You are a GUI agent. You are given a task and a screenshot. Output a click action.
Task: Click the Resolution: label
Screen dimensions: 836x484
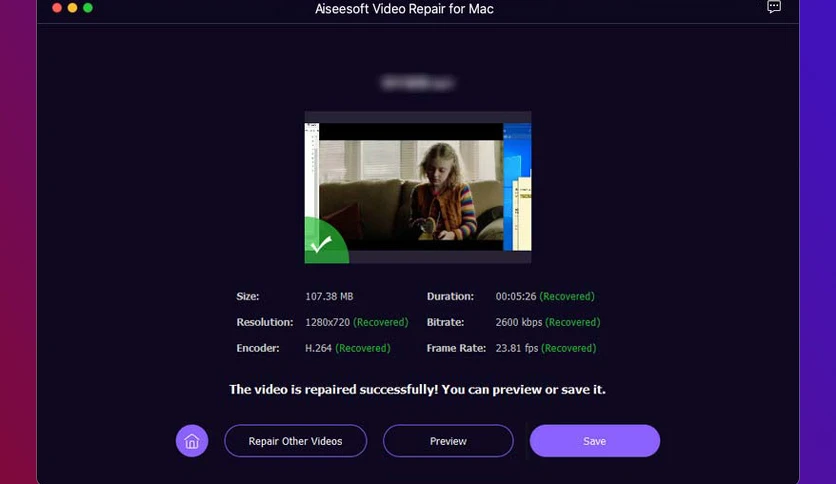(x=265, y=322)
